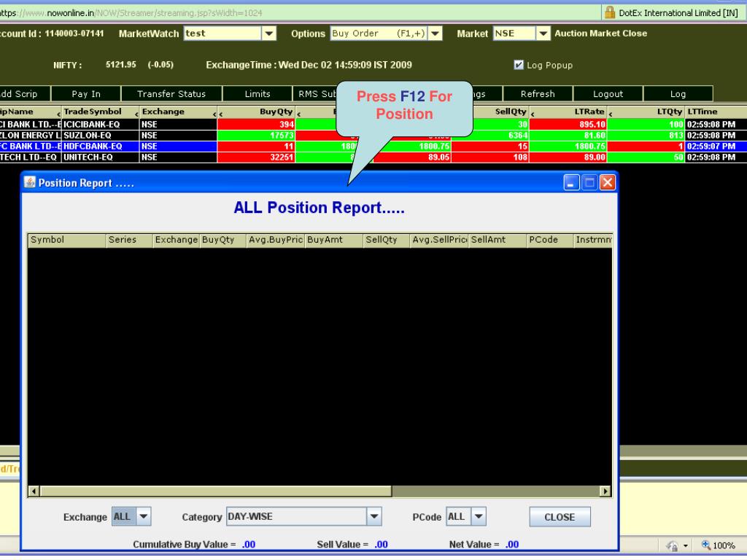Open the MarketWatch dropdown
The image size is (747, 560).
268,34
